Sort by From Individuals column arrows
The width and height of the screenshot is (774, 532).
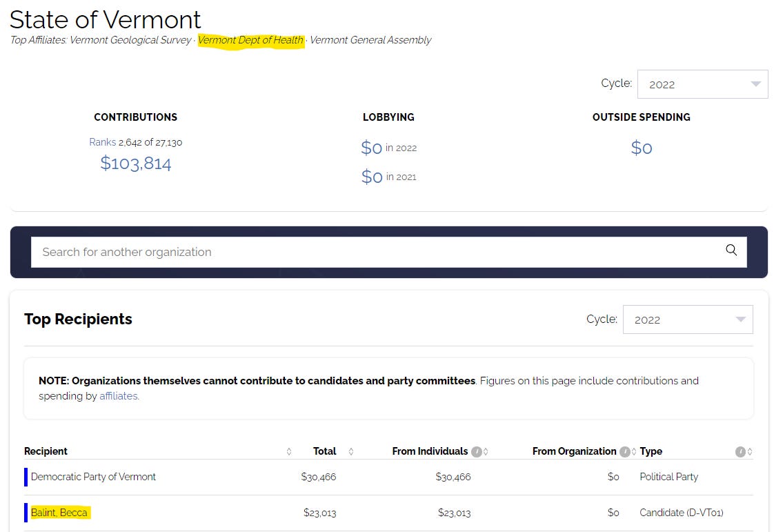pyautogui.click(x=486, y=451)
